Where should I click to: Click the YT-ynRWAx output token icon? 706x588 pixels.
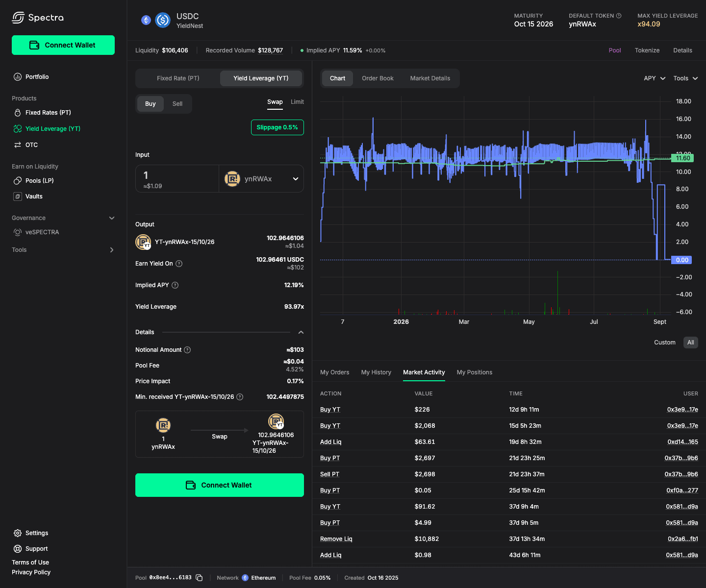[143, 242]
